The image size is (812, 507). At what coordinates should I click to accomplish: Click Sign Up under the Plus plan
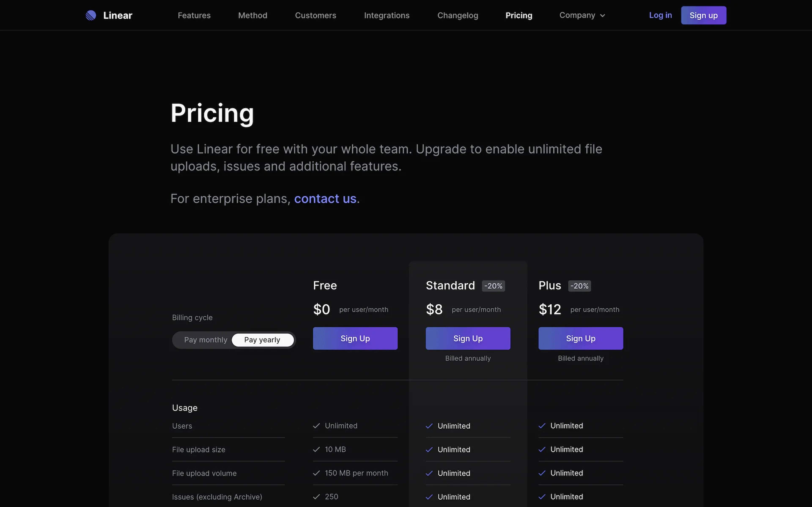point(580,339)
